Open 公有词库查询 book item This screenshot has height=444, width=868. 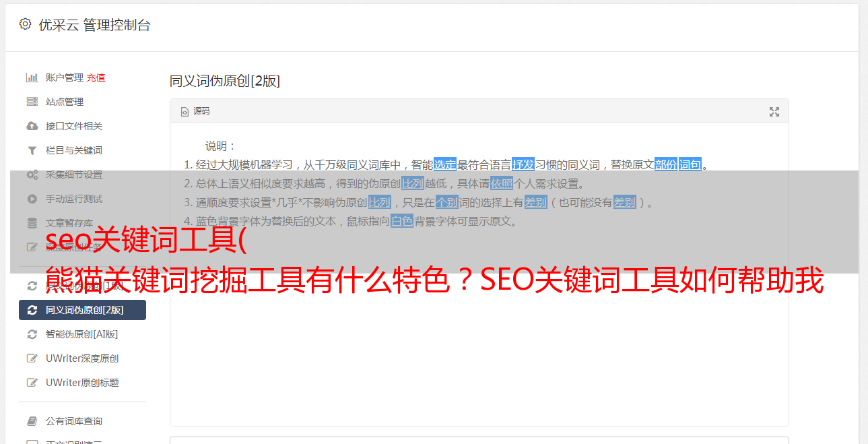[x=82, y=421]
